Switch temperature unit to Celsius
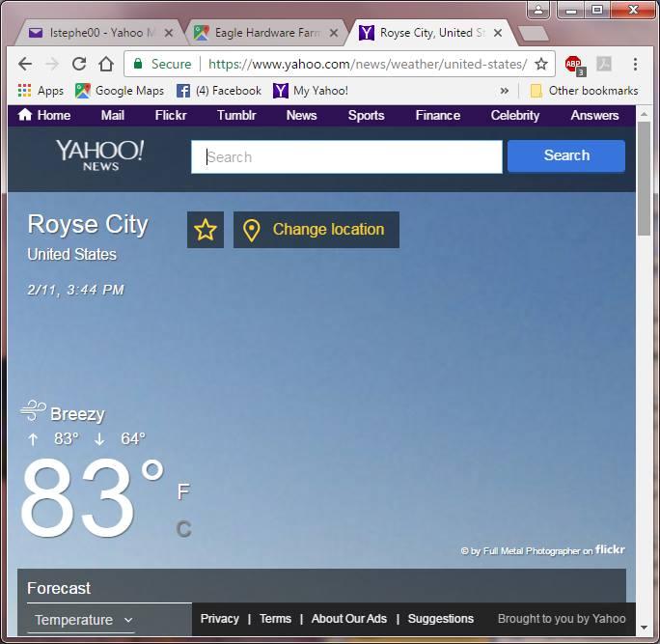660x644 pixels. (183, 529)
